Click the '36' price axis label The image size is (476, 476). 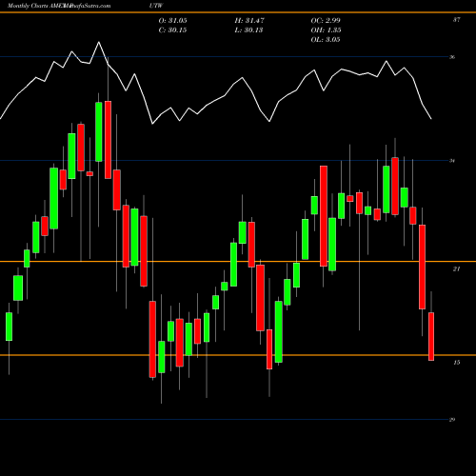[452, 57]
